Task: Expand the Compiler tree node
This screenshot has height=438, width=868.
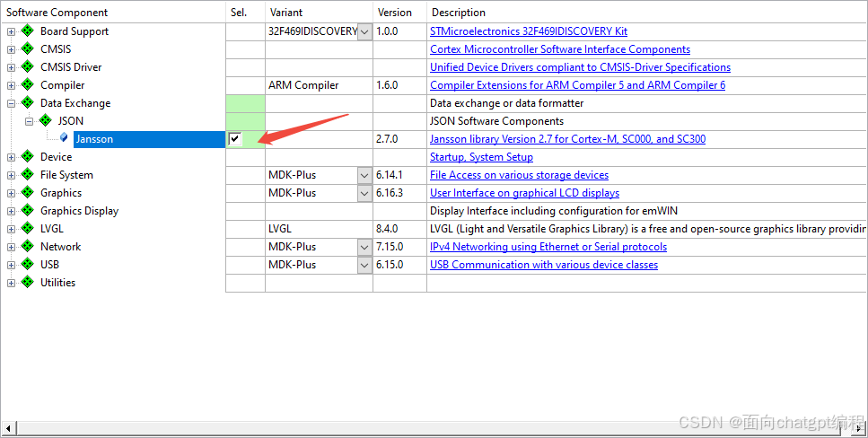Action: pos(11,85)
